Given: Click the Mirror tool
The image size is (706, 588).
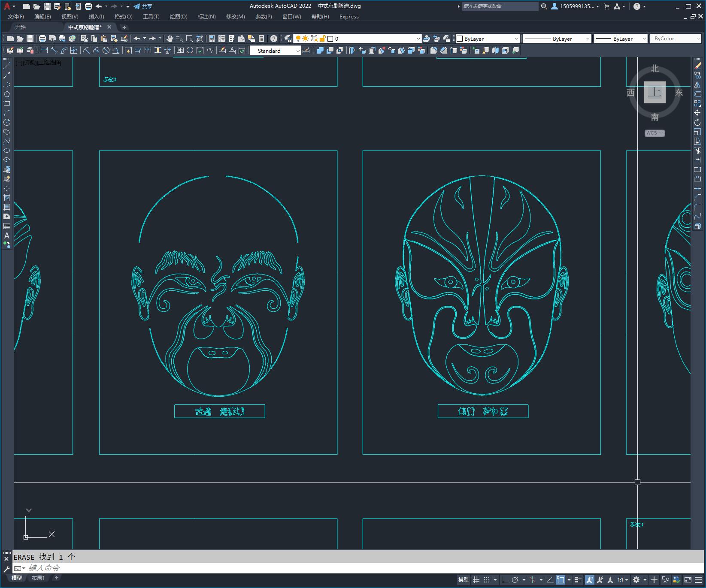Looking at the screenshot, I should point(697,84).
